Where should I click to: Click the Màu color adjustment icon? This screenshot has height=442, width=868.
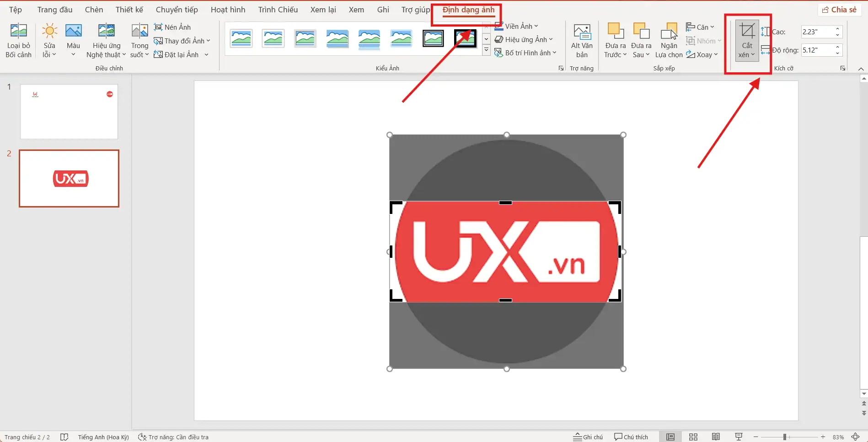click(x=73, y=39)
